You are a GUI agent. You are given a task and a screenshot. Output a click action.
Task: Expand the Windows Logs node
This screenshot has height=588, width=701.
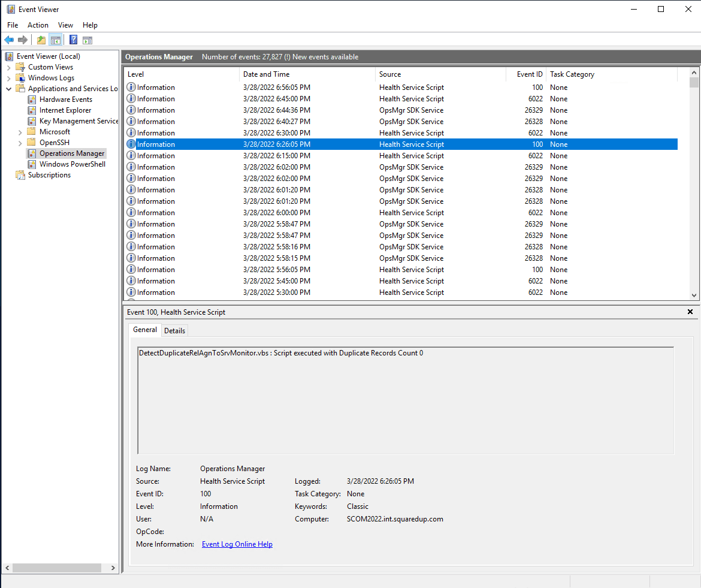tap(9, 78)
